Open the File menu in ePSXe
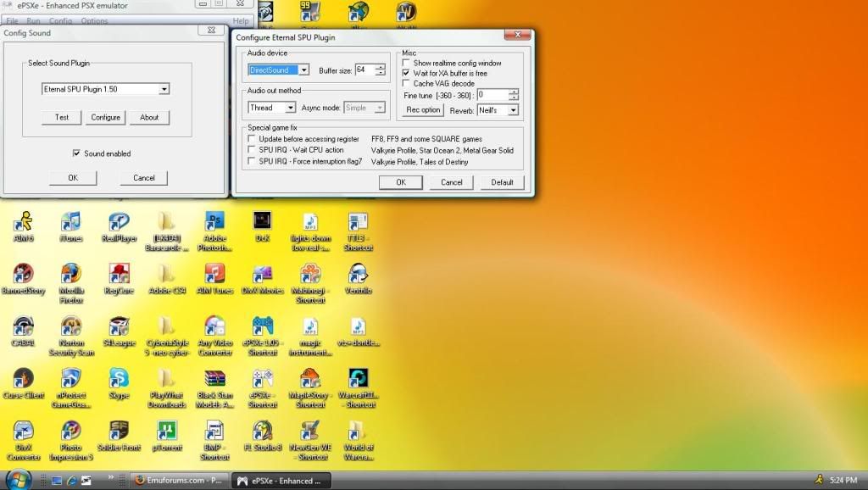The image size is (868, 490). point(12,20)
